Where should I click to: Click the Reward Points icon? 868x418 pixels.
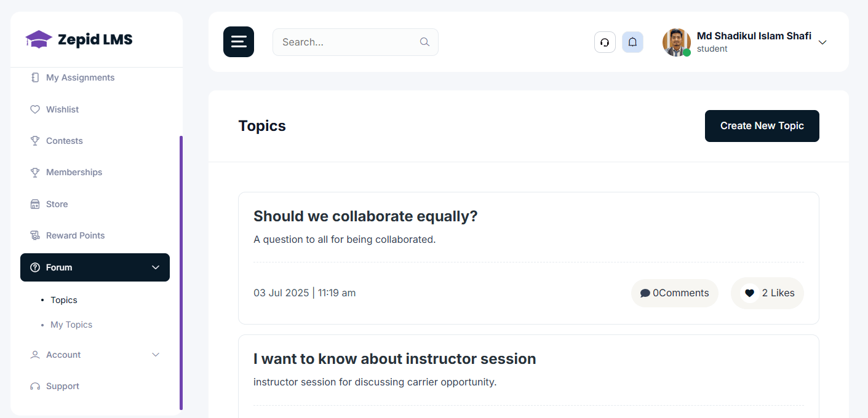point(36,235)
